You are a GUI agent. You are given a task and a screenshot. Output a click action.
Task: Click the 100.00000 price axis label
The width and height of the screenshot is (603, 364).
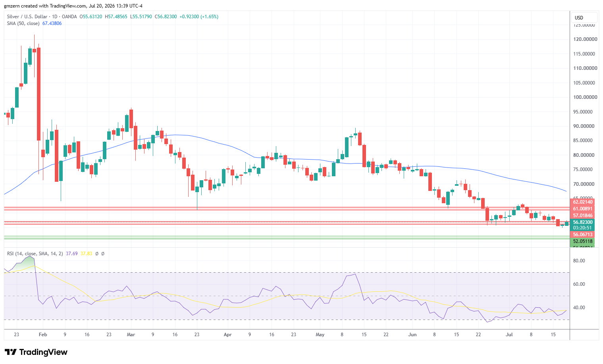(585, 97)
